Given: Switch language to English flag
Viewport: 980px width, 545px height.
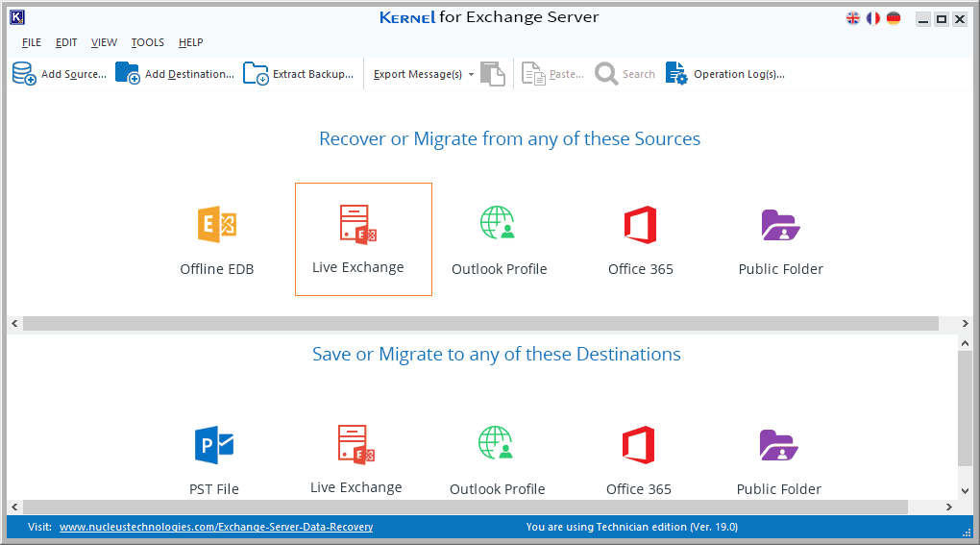Looking at the screenshot, I should click(853, 19).
